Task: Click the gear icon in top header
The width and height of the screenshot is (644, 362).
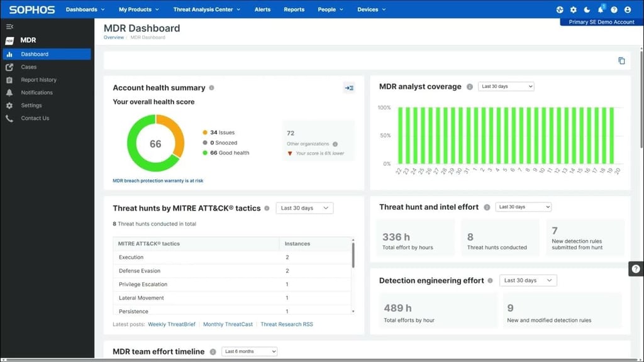Action: click(x=573, y=9)
